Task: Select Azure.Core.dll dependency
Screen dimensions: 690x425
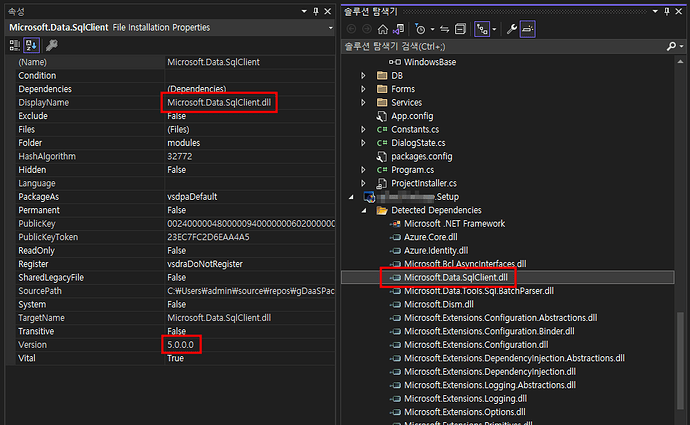Action: 431,237
